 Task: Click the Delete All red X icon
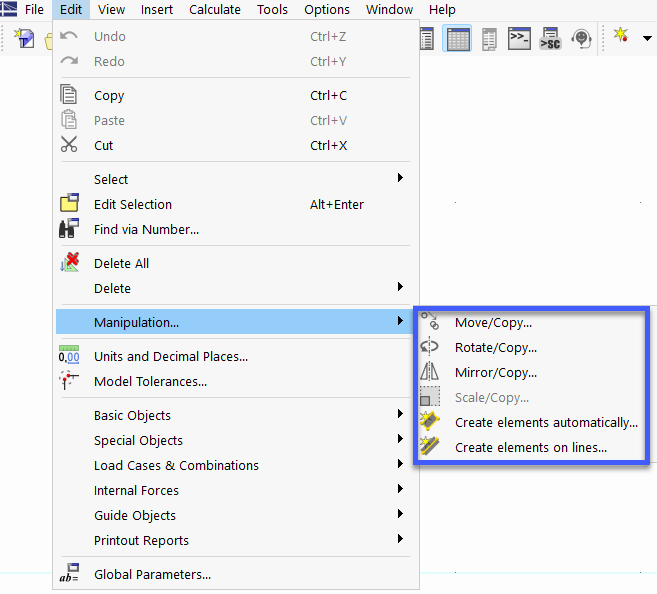[70, 262]
